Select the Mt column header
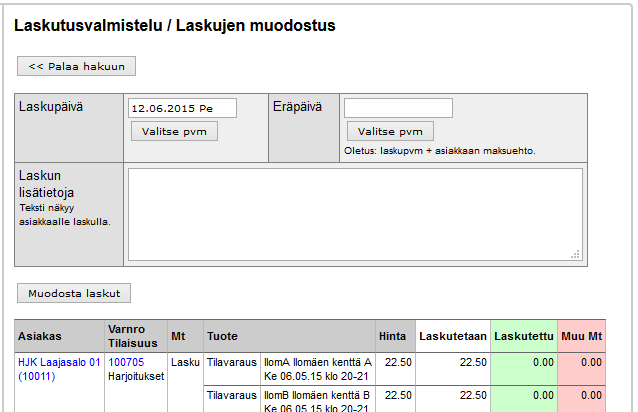Image resolution: width=638 pixels, height=412 pixels. (186, 336)
